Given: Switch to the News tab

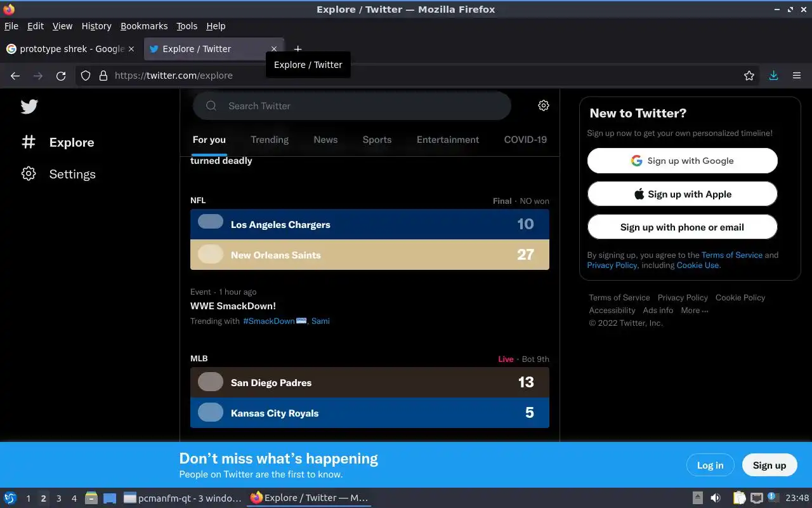Looking at the screenshot, I should (x=325, y=140).
